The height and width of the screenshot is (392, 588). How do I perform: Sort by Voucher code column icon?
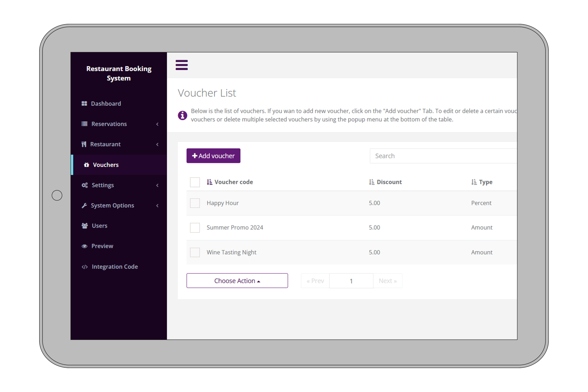(209, 182)
